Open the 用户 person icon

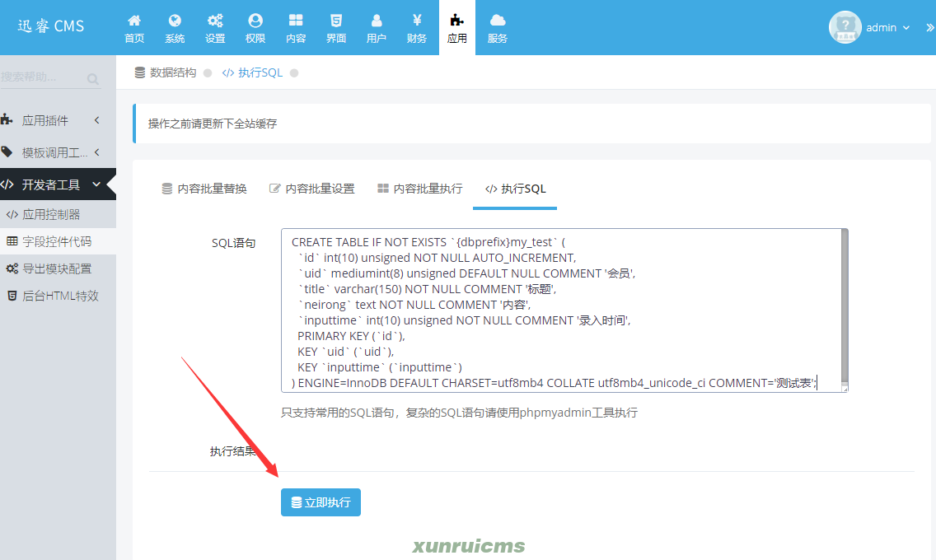click(x=377, y=21)
